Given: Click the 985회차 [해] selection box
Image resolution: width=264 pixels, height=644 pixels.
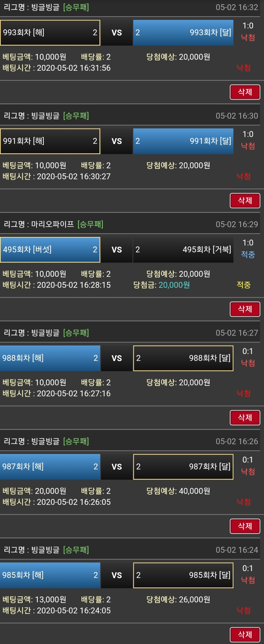Looking at the screenshot, I should tap(50, 575).
